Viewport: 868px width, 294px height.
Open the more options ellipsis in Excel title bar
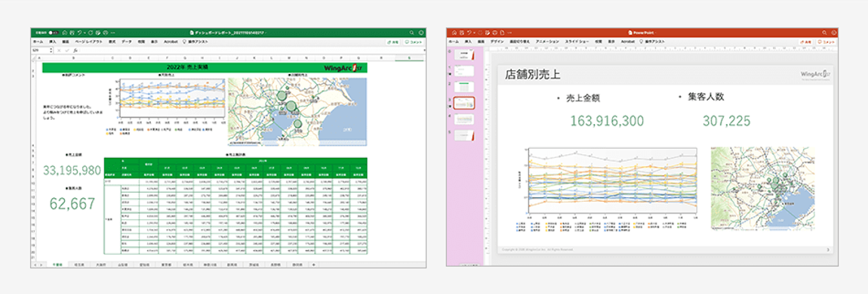(x=113, y=32)
